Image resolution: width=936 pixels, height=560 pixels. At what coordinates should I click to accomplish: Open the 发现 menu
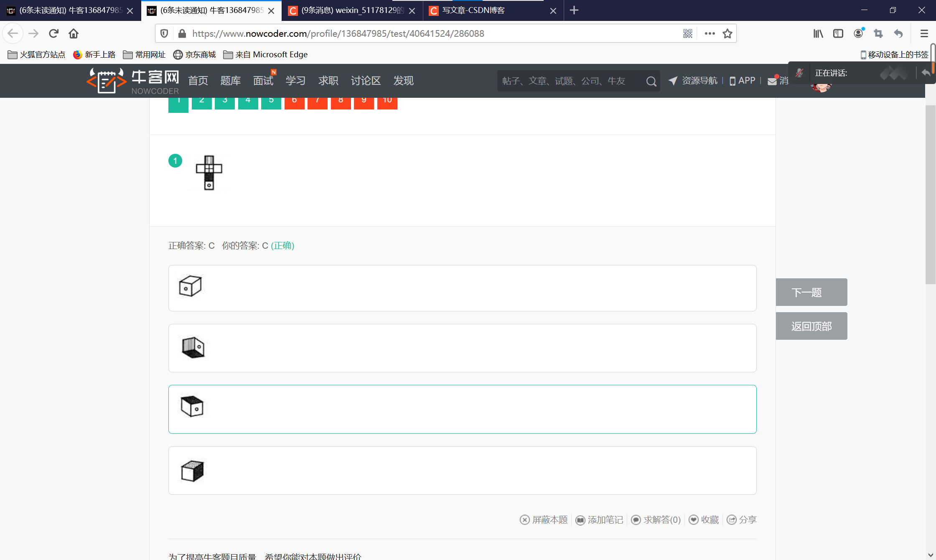[404, 81]
